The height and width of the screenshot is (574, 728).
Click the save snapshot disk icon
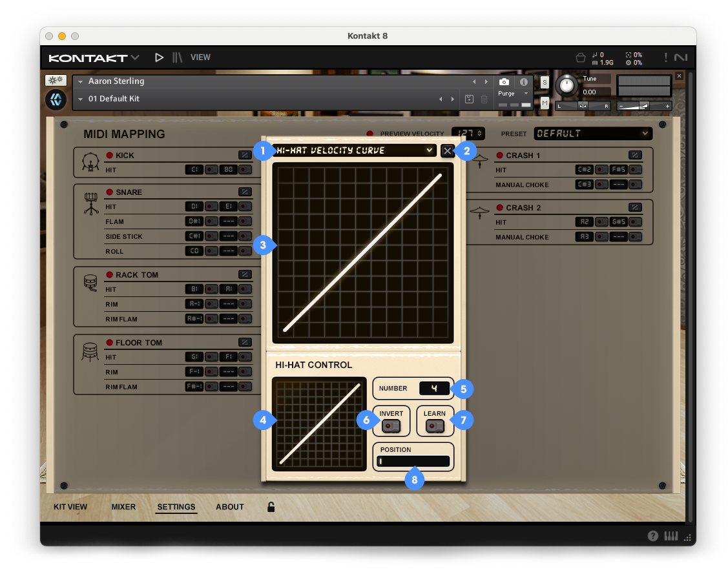pyautogui.click(x=470, y=99)
